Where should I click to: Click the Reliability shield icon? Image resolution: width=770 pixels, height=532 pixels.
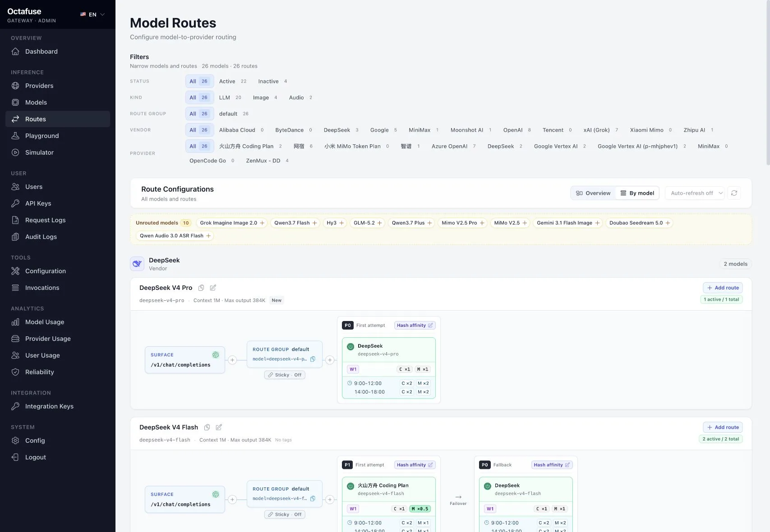(x=15, y=372)
